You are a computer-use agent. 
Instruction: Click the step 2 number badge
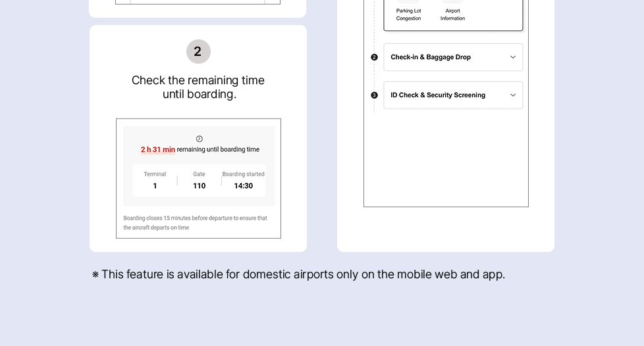click(198, 51)
